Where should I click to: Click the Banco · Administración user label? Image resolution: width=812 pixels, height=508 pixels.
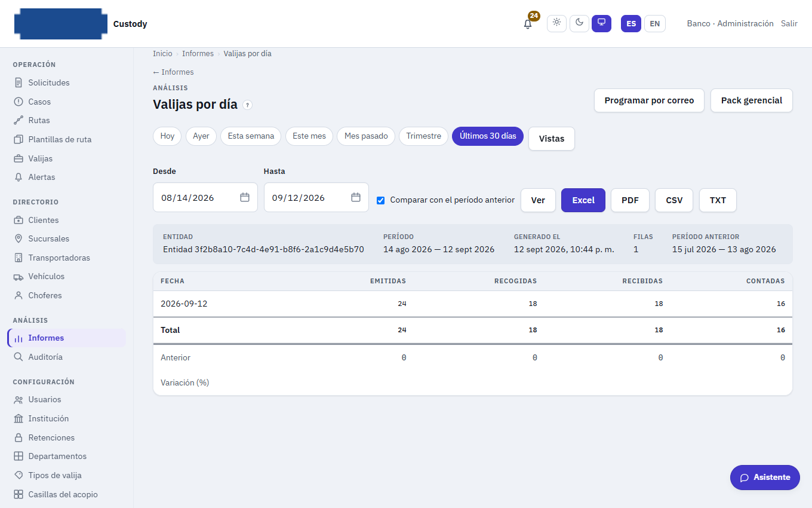pos(730,23)
